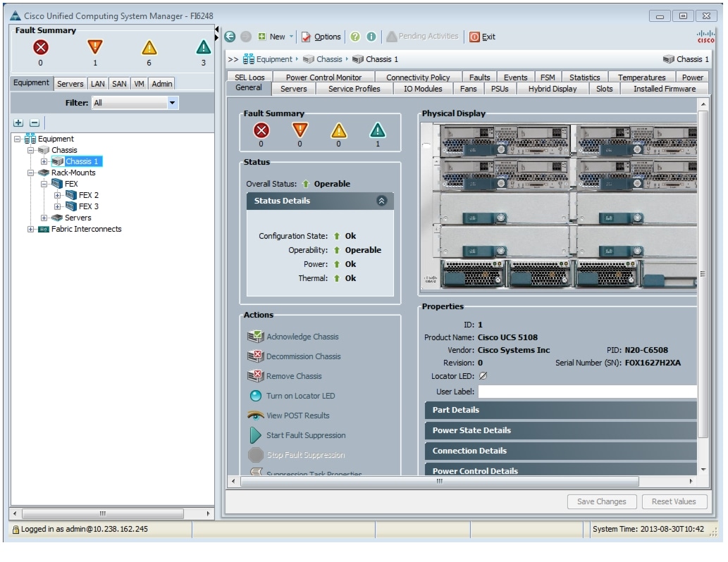Switch to the IO Modules tab
The height and width of the screenshot is (562, 728).
[423, 89]
